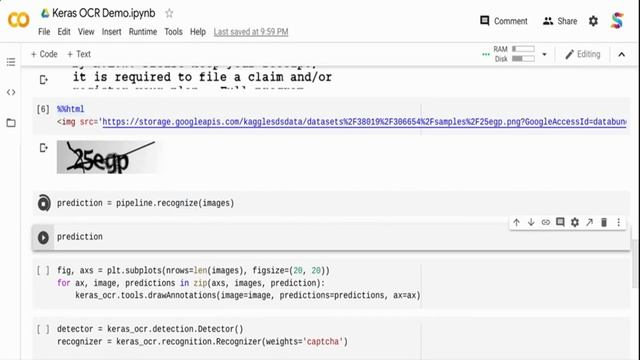The image size is (640, 360).
Task: Move the selected cell up
Action: (x=516, y=222)
